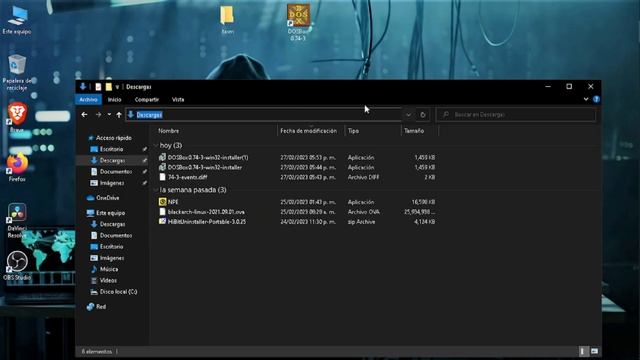Viewport: 640px width, 360px height.
Task: Click the 16,590 KB size cell of the NPE row
Action: [x=423, y=202]
